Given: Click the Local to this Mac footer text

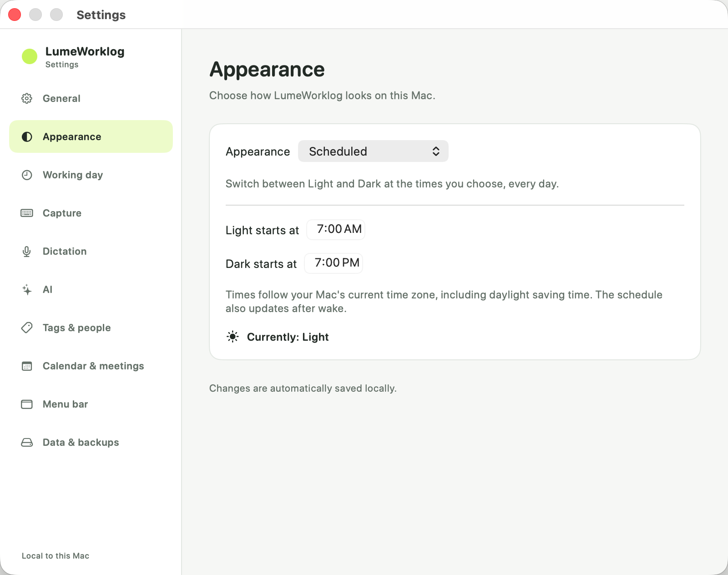Looking at the screenshot, I should point(56,556).
